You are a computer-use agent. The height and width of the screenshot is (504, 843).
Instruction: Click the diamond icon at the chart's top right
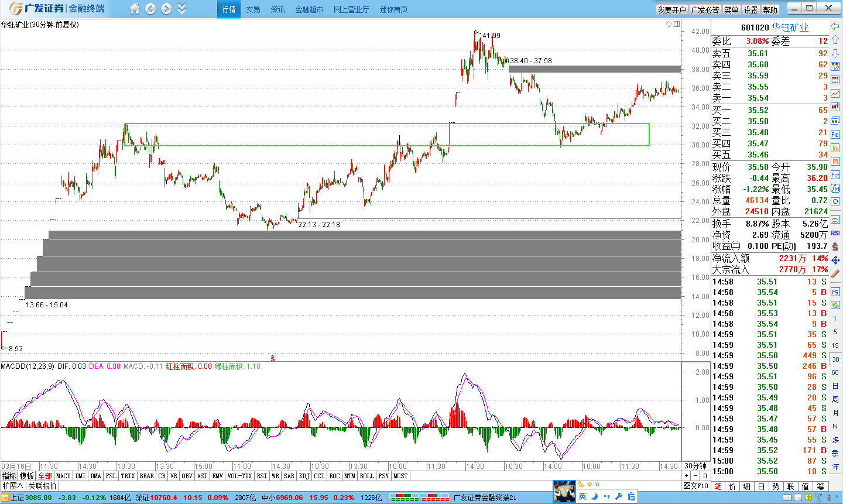(x=669, y=24)
